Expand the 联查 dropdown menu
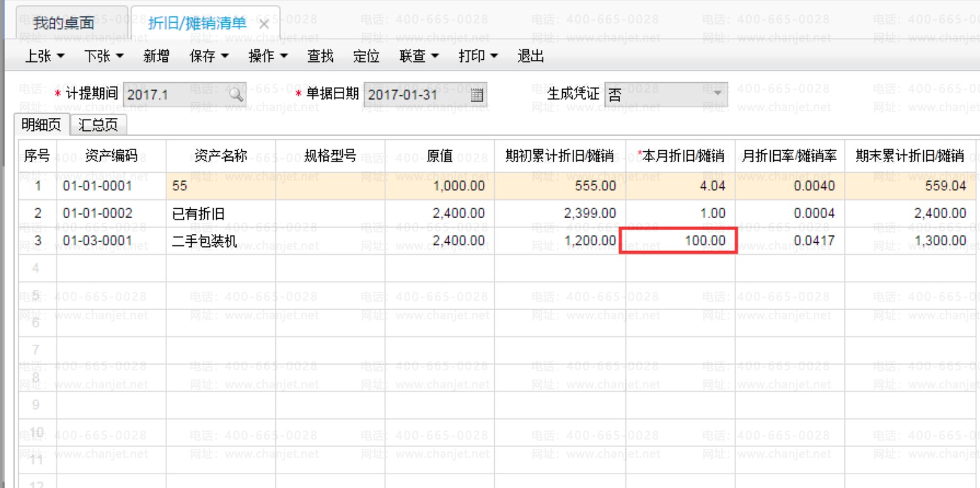 coord(419,56)
